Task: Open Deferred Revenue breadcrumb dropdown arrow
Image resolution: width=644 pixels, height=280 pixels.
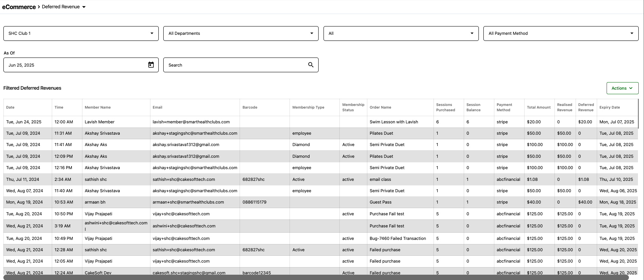Action: pos(84,7)
